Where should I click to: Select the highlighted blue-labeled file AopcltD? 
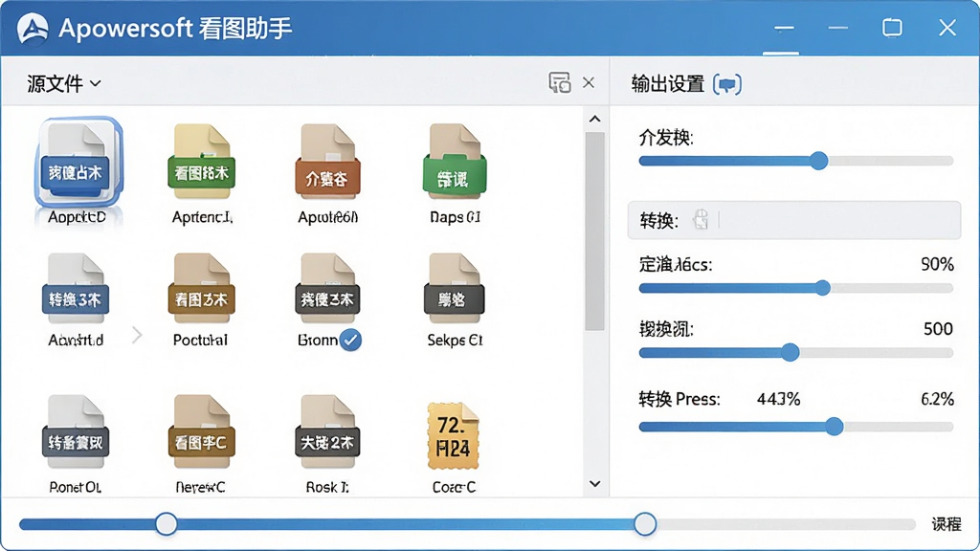pyautogui.click(x=78, y=171)
